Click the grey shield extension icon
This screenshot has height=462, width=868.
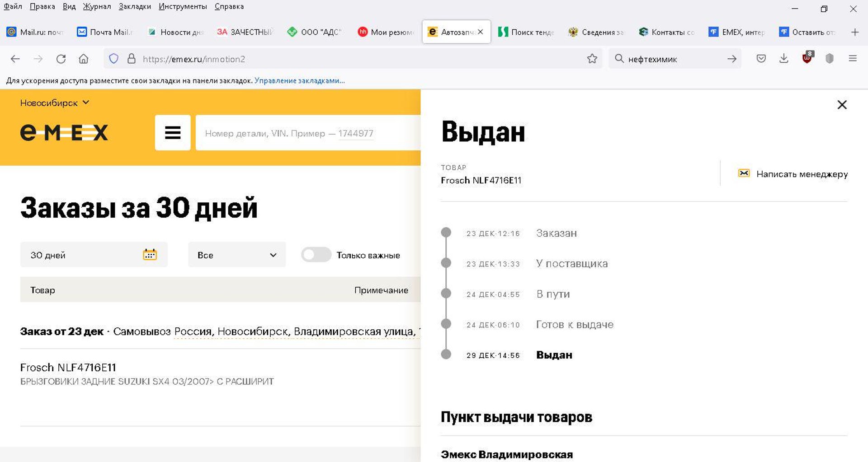830,59
